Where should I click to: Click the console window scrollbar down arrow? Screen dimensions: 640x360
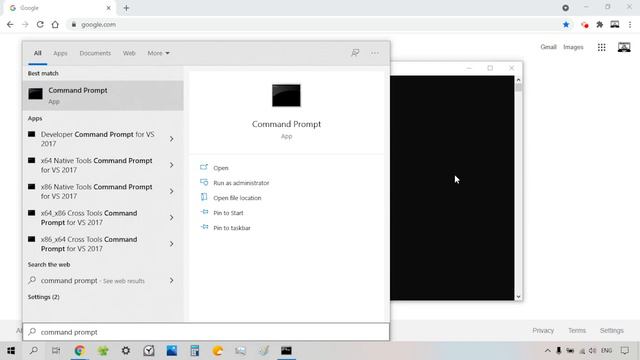click(518, 297)
